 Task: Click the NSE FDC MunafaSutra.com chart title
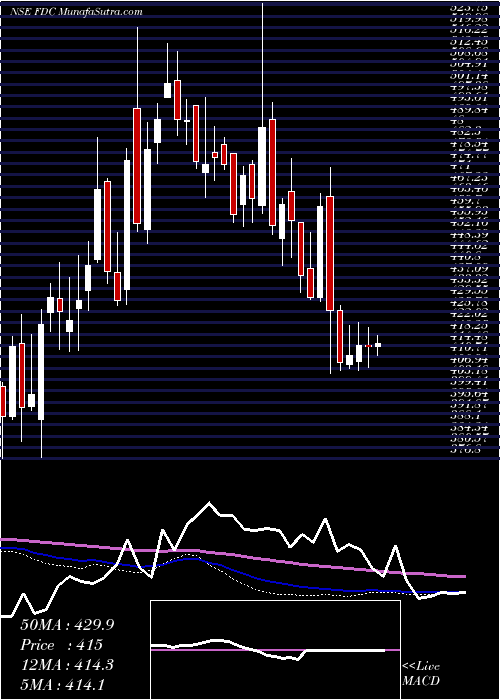pos(75,12)
